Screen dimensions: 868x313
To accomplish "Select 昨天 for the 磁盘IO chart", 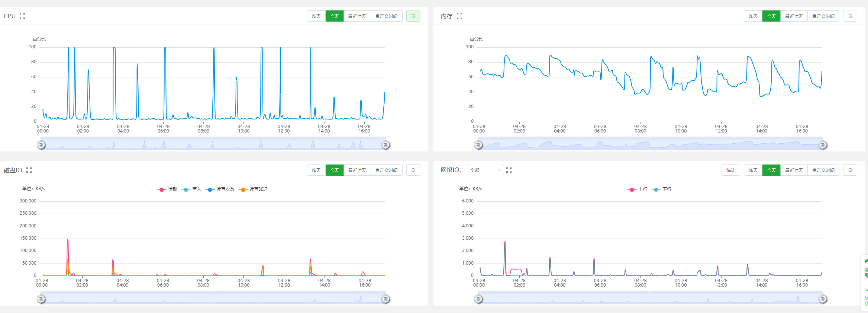I will click(x=316, y=170).
